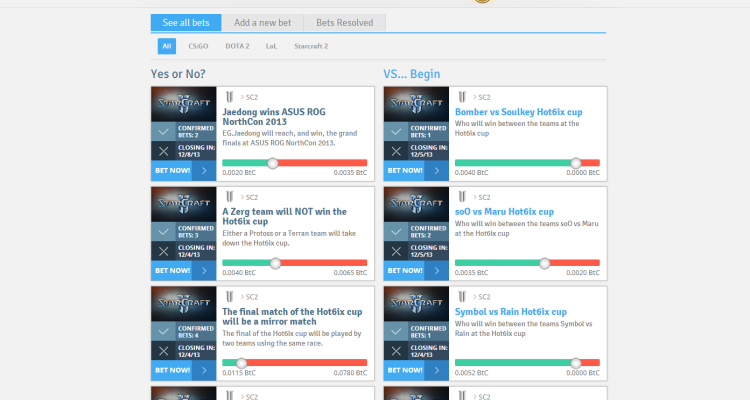The height and width of the screenshot is (400, 750).
Task: Click SC2 game icon on Jaedong bet
Action: [x=230, y=97]
